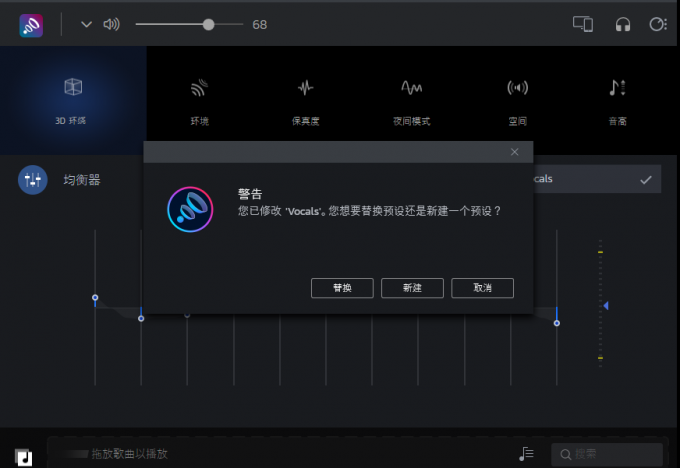Click the Boom 3D app logo
The height and width of the screenshot is (468, 680).
[31, 25]
